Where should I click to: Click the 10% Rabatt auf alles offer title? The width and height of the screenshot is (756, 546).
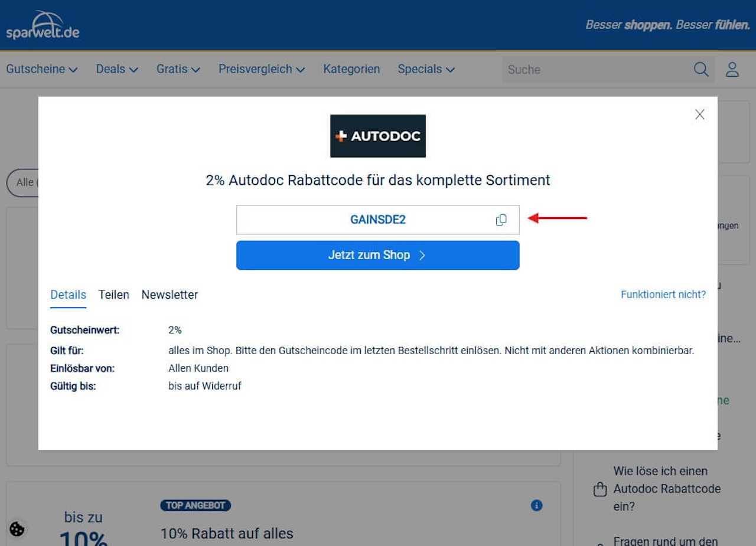tap(227, 534)
